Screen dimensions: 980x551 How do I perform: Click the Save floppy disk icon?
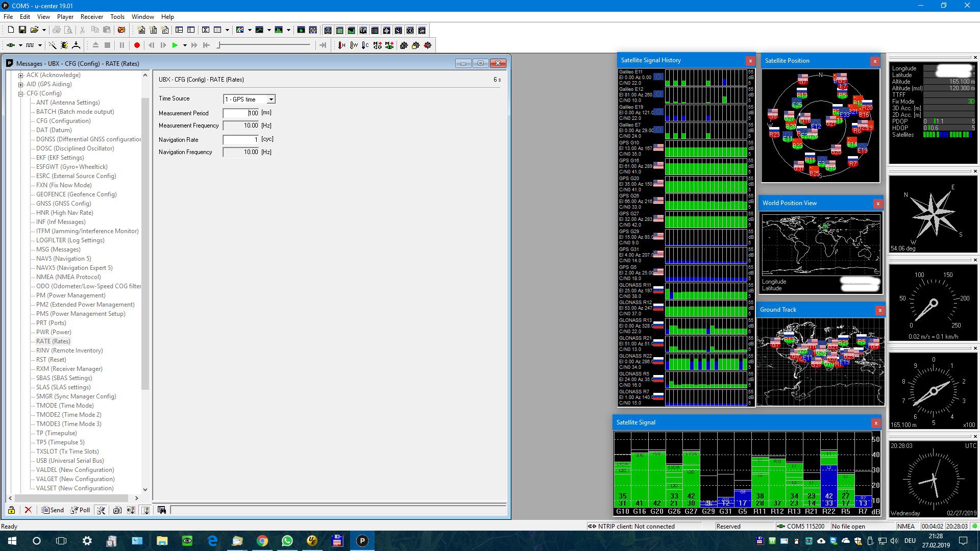pyautogui.click(x=22, y=30)
